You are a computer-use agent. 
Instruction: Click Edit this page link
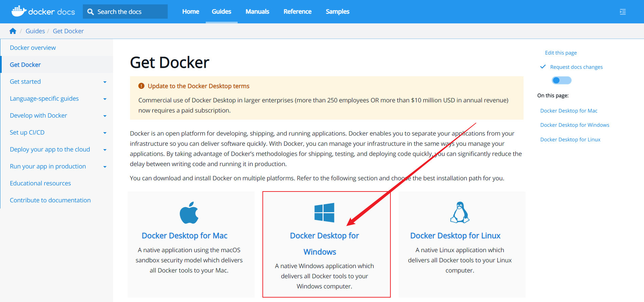click(561, 53)
